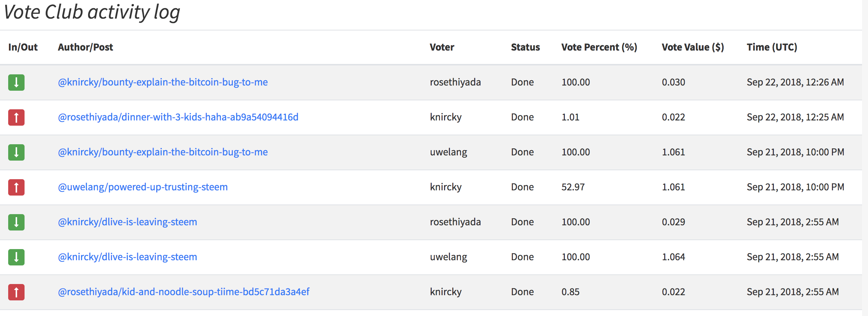Click the Author/Post column header
Image resolution: width=868 pixels, height=316 pixels.
click(x=85, y=47)
